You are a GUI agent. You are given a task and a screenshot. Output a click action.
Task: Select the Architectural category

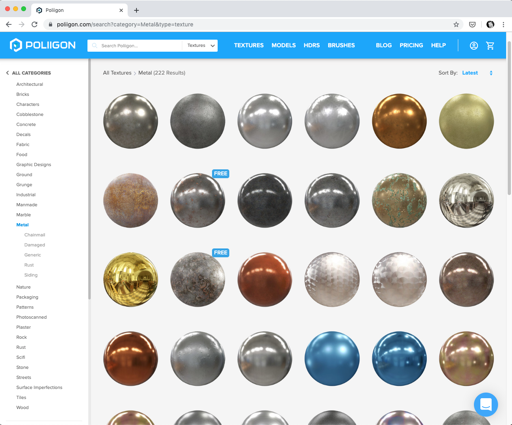(x=30, y=84)
